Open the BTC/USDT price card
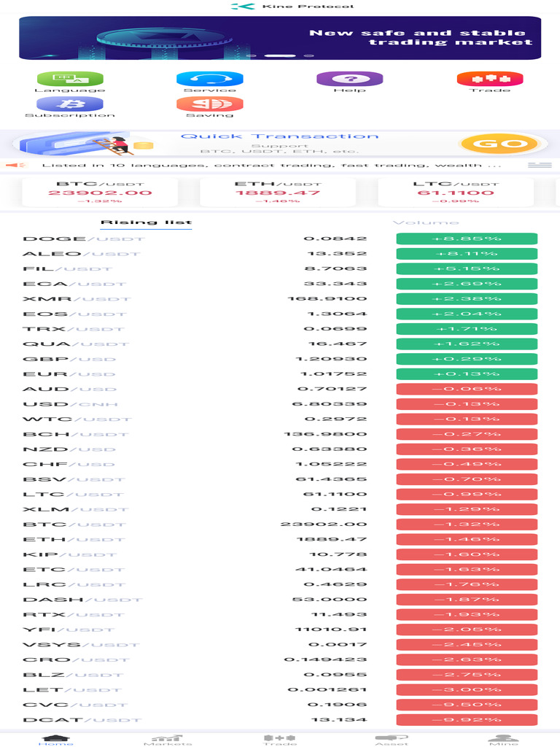The image size is (560, 747). pyautogui.click(x=100, y=193)
